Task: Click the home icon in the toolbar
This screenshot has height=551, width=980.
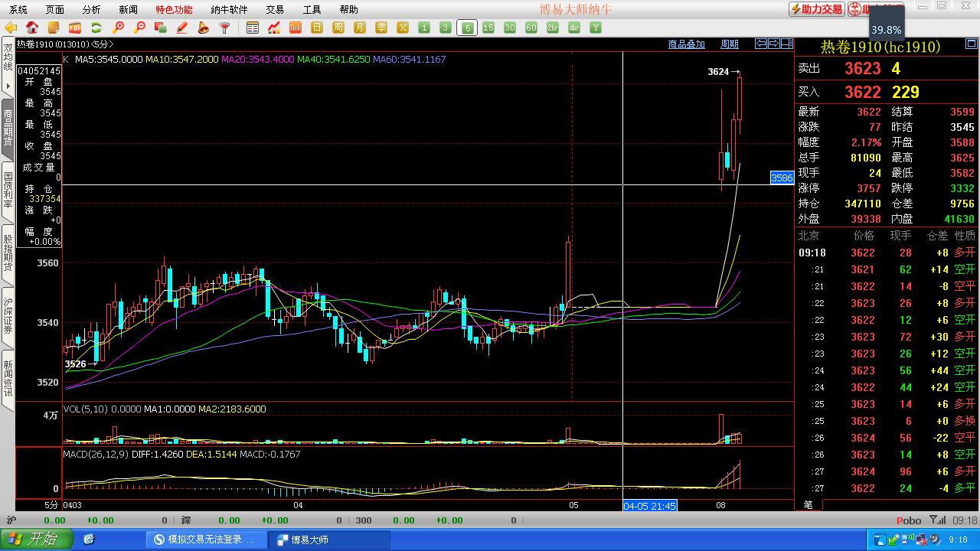Action: [32, 28]
